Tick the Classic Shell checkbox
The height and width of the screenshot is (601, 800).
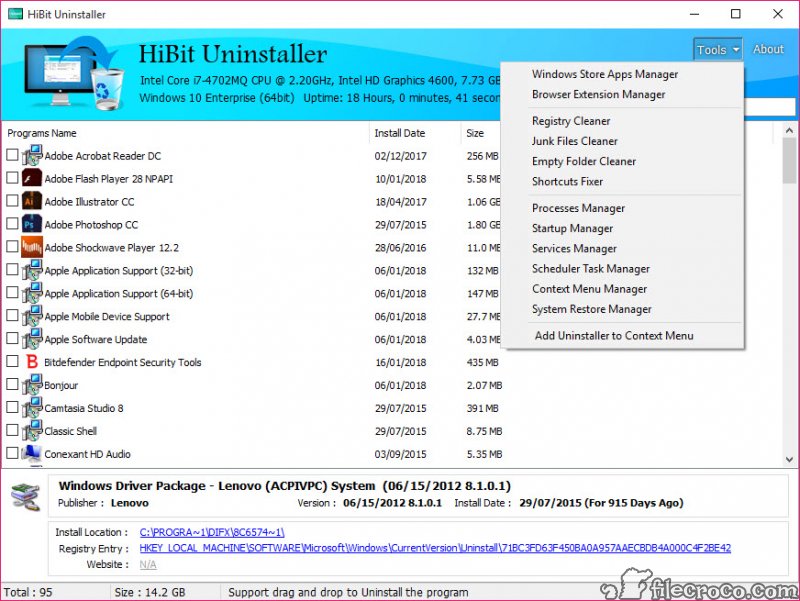12,430
